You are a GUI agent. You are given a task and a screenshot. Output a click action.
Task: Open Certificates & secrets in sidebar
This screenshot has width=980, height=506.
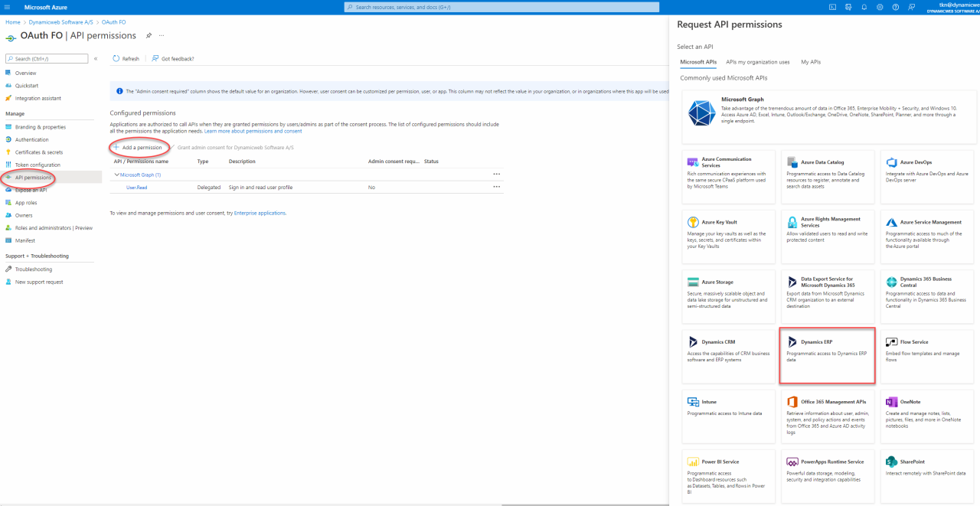click(x=39, y=152)
